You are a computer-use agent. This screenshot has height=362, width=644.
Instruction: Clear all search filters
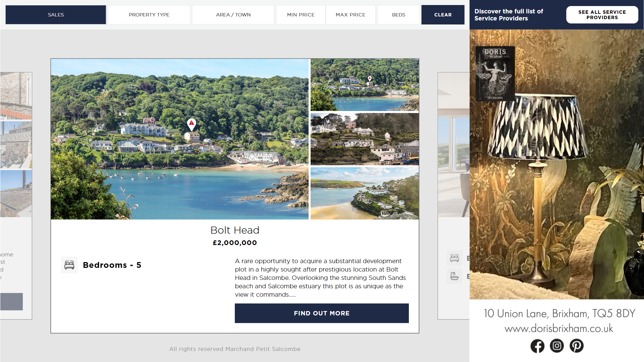coord(443,15)
